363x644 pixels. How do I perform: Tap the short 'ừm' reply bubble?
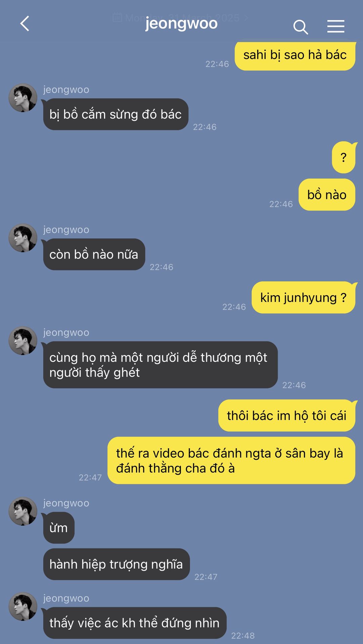coord(59,528)
